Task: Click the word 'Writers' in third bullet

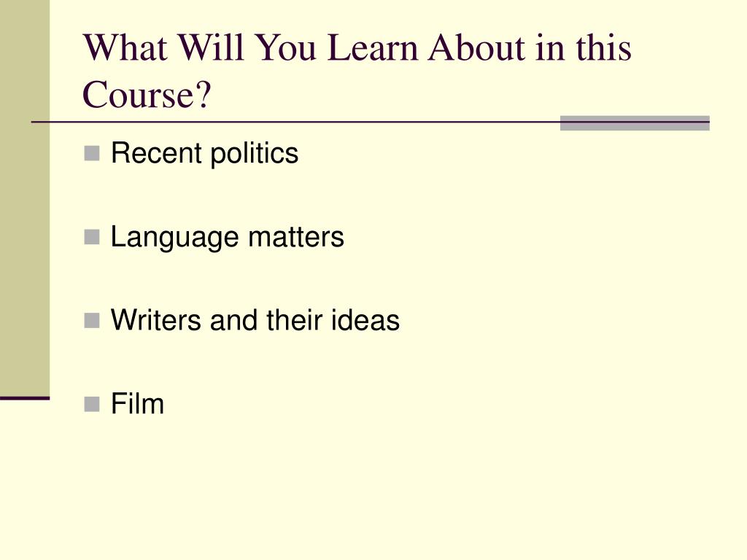Action: (x=156, y=320)
